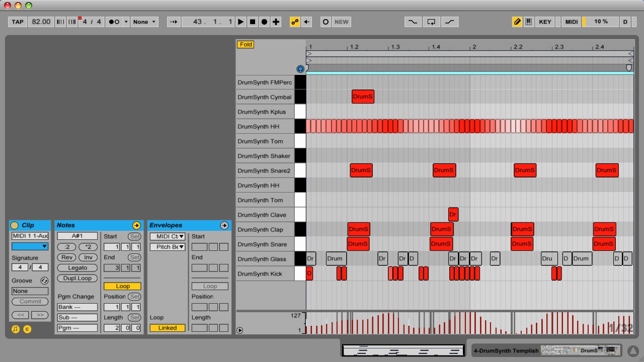Click the Stop button in transport
Image resolution: width=644 pixels, height=362 pixels.
pyautogui.click(x=253, y=22)
